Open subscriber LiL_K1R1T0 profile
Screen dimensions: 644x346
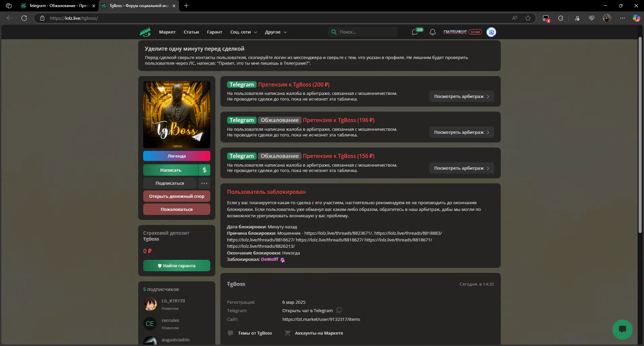173,301
